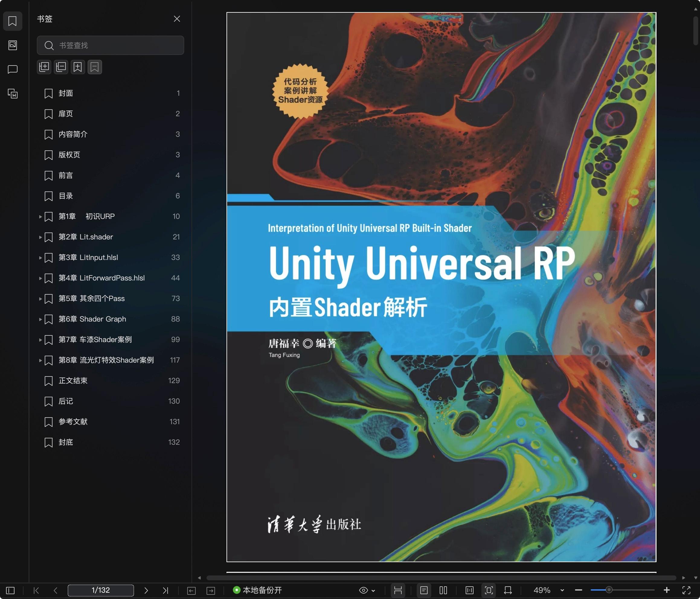
Task: Click the vertical scrollbar thumb
Action: 695,30
